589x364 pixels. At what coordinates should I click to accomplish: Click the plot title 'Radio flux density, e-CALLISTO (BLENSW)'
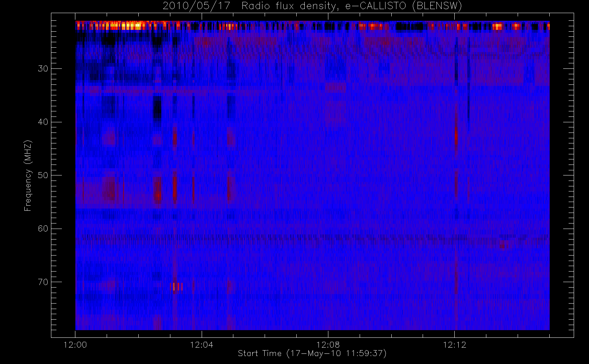352,6
